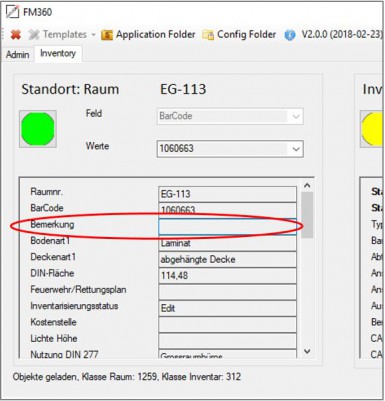Click the EG-113 heading text
This screenshot has width=385, height=401.
click(x=183, y=89)
